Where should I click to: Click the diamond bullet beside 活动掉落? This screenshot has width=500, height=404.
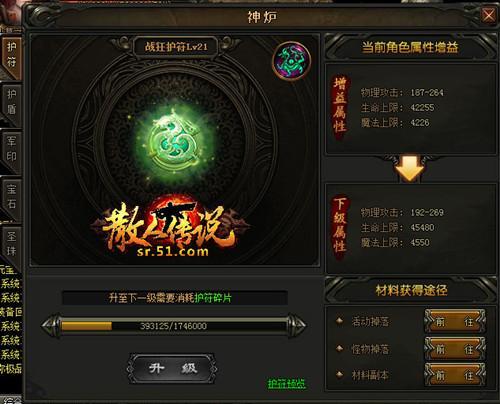339,321
